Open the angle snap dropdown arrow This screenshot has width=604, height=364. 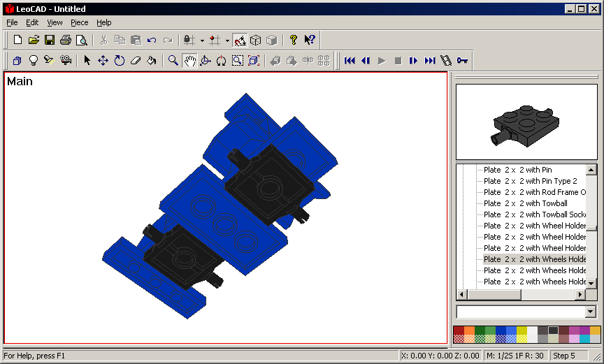click(227, 41)
